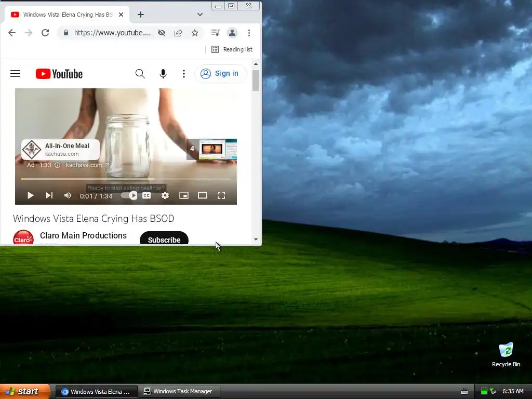Click the video progress bar
Screen dimensions: 532x399
coord(126,179)
